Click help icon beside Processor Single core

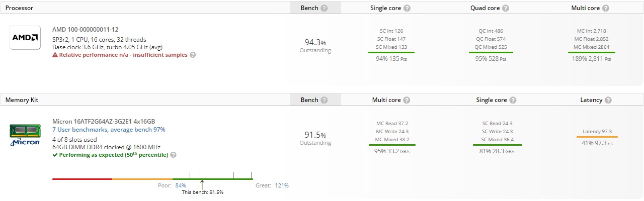click(407, 9)
